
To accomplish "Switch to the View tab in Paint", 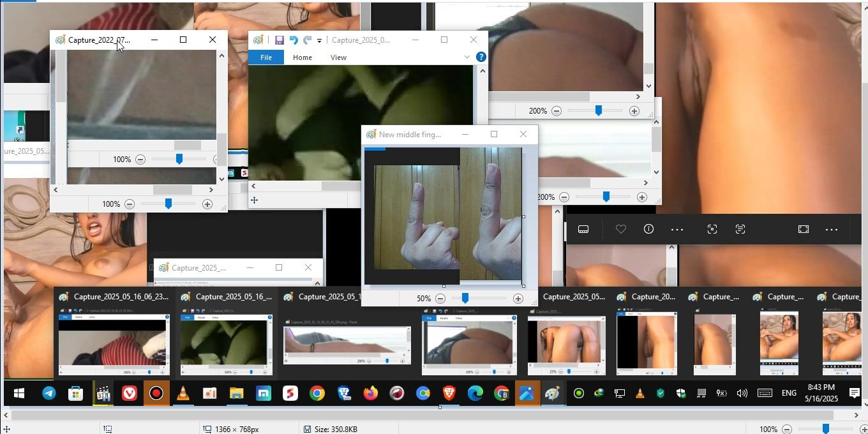I will [x=338, y=57].
